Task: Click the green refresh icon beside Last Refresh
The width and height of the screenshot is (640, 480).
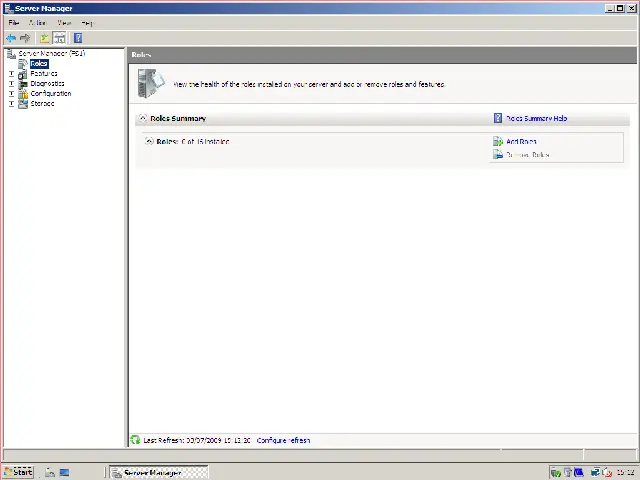Action: click(135, 440)
